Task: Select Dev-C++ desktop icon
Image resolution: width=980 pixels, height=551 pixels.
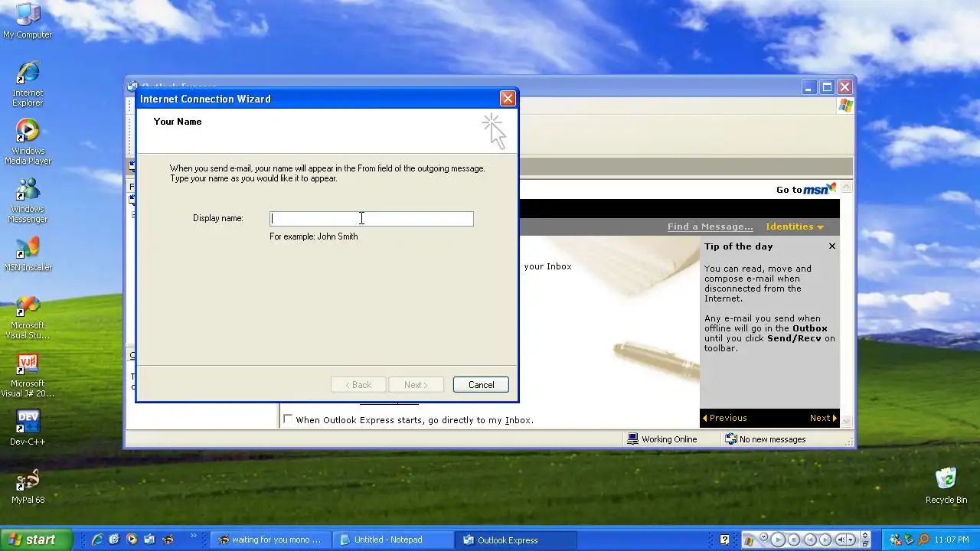Action: click(28, 429)
